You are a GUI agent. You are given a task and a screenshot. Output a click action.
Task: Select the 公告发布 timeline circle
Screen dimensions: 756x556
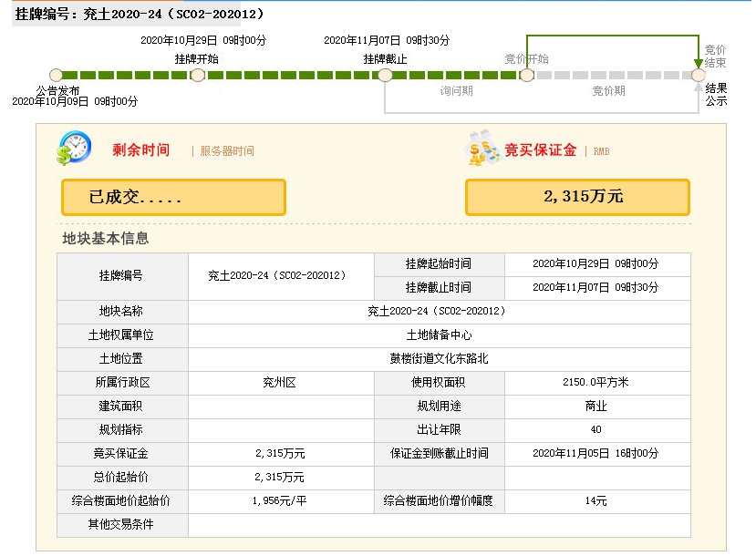pyautogui.click(x=57, y=75)
